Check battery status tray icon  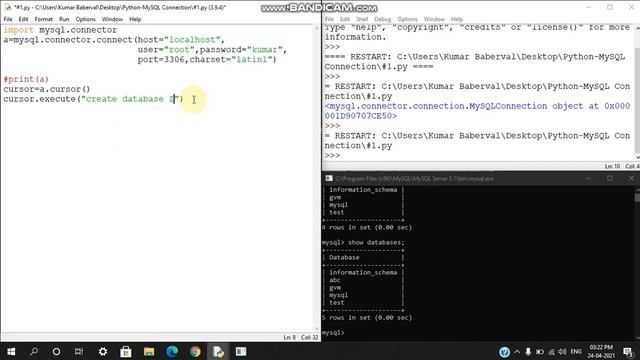tap(540, 352)
